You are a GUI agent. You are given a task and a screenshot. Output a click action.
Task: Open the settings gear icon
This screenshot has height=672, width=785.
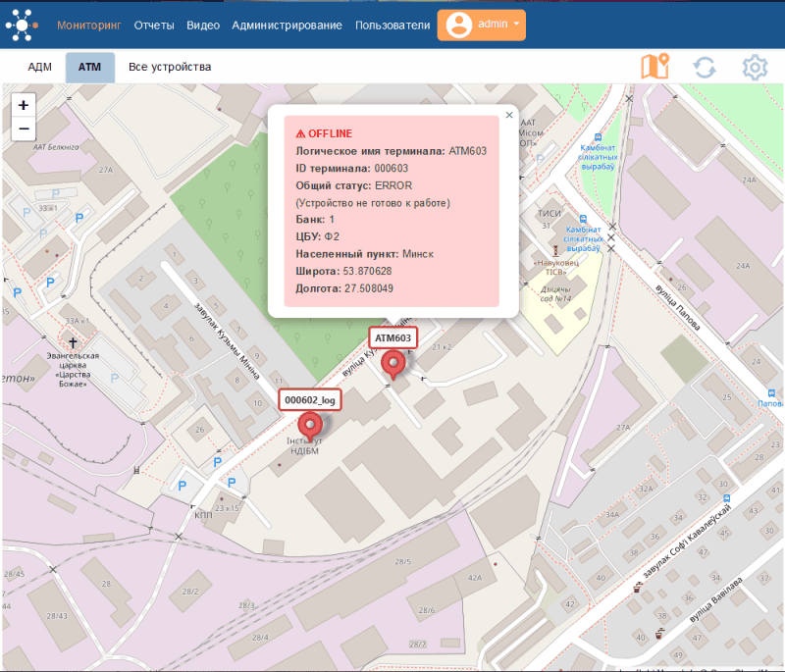754,67
